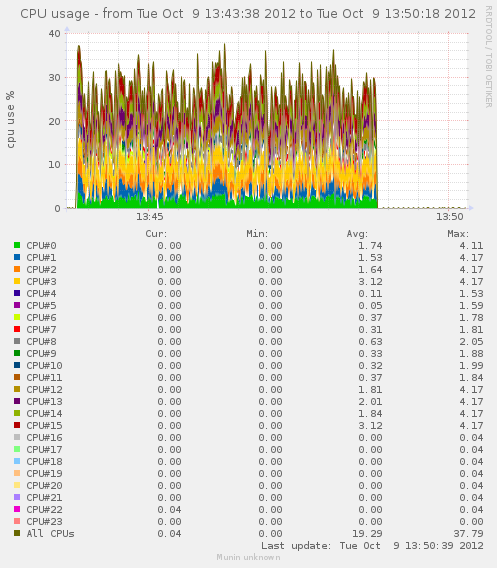This screenshot has width=497, height=568.
Task: Click the purple CPU#5 color swatch
Action: pos(17,305)
